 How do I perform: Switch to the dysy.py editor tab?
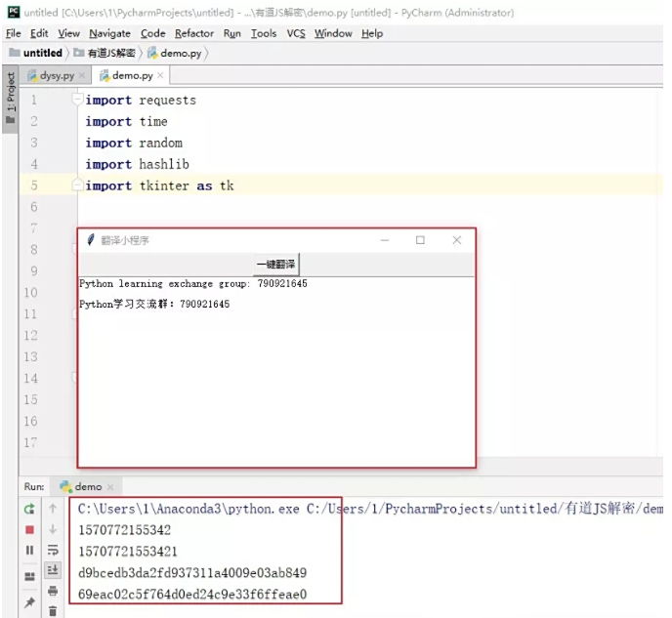[56, 75]
